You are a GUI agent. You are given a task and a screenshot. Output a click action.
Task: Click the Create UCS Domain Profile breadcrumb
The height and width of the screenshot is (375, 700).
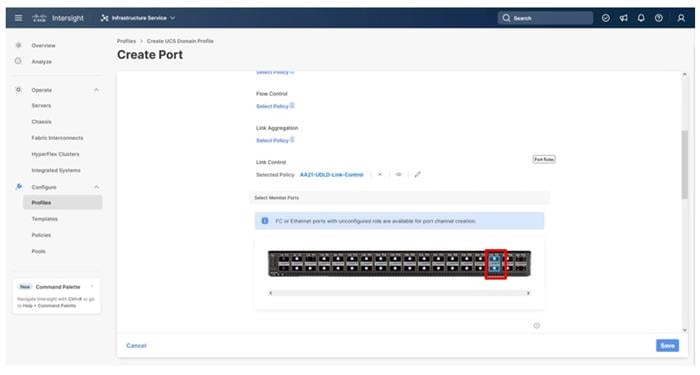180,41
